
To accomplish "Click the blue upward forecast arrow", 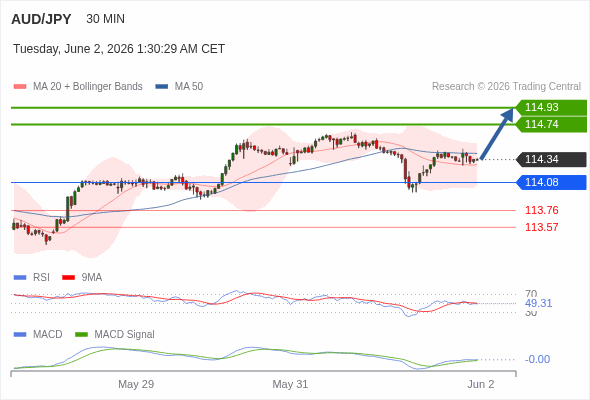I will [x=497, y=133].
